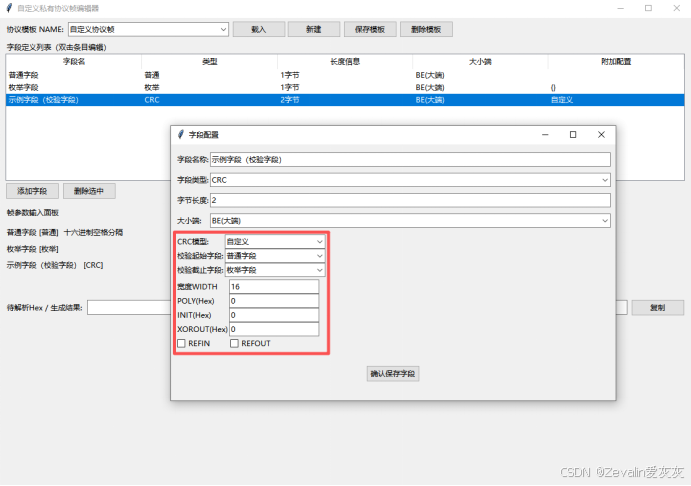Click the 2字节 length cell

pyautogui.click(x=290, y=100)
